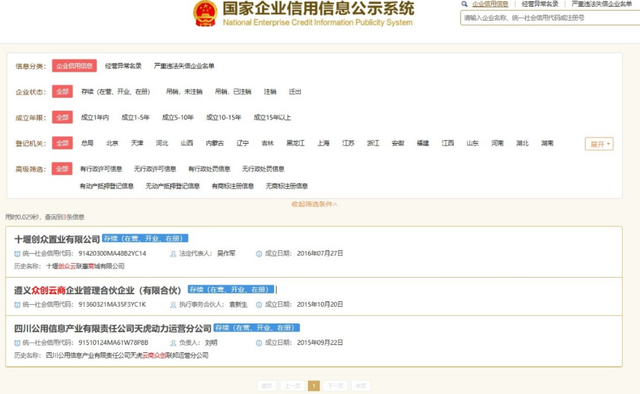
Task: Filter by 成立1-5年
Action: click(136, 118)
